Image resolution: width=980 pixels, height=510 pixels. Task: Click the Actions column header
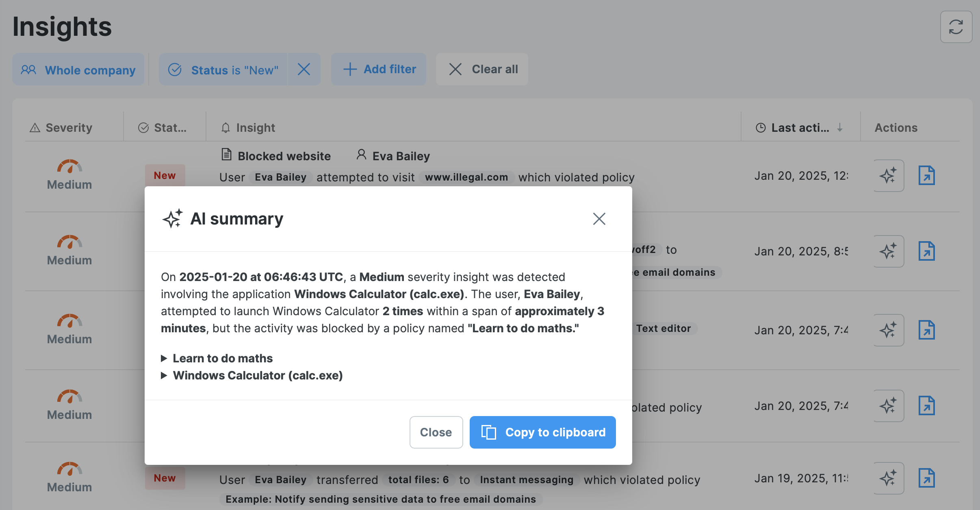pos(896,128)
